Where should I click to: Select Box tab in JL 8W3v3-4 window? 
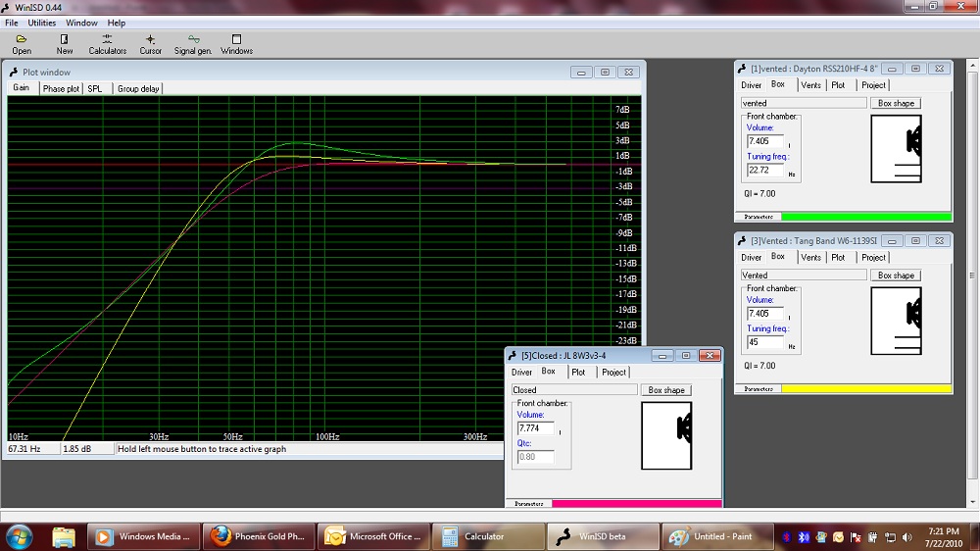point(549,371)
